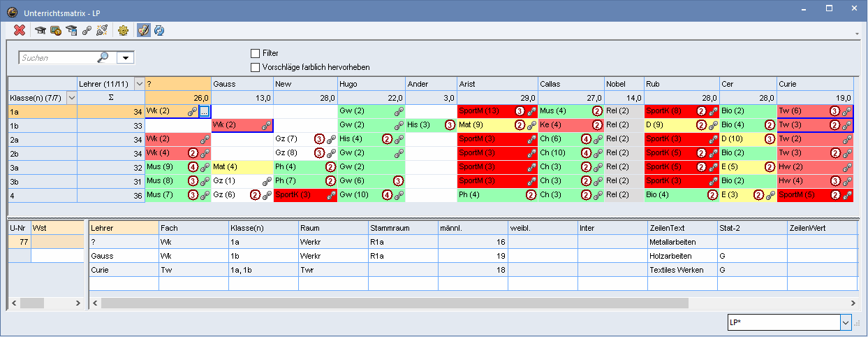Image resolution: width=868 pixels, height=337 pixels.
Task: Click the Nobel column header
Action: 624,83
